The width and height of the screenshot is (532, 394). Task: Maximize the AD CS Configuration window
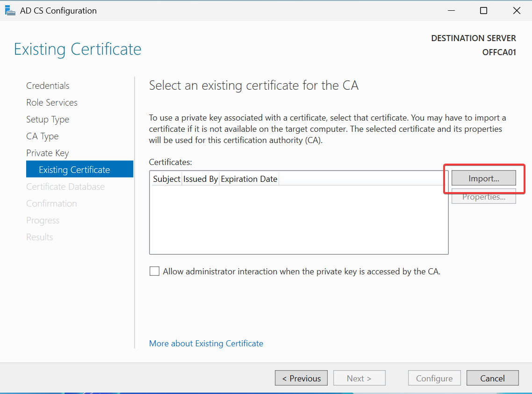483,10
